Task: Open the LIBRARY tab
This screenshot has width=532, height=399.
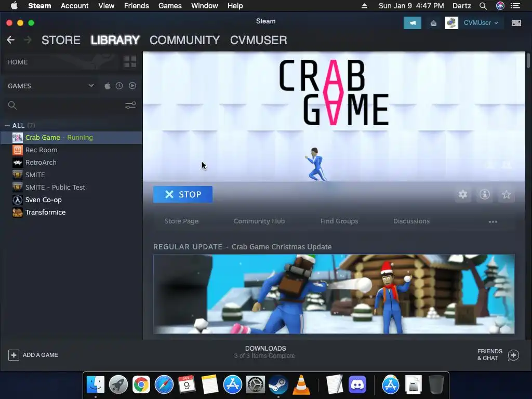Action: tap(115, 40)
